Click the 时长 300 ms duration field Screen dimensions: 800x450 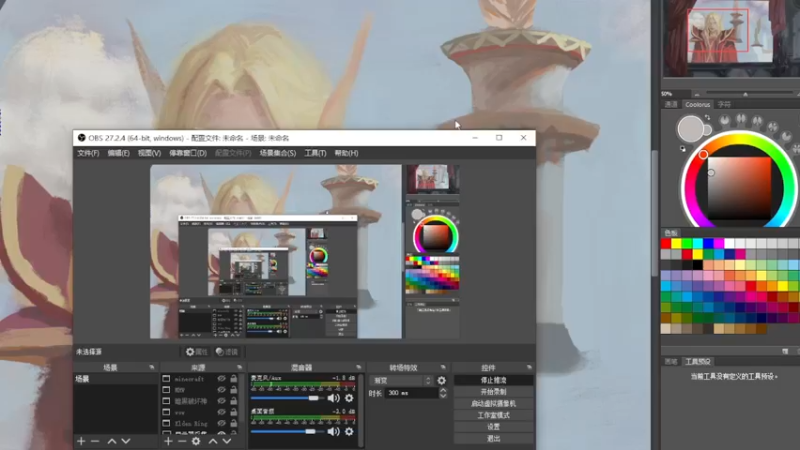[411, 393]
